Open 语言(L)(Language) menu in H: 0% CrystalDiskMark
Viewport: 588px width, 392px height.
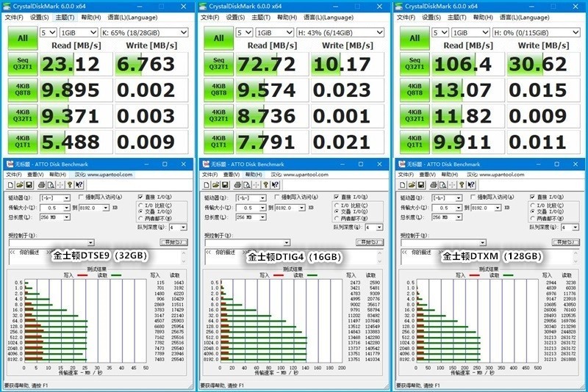(x=524, y=17)
